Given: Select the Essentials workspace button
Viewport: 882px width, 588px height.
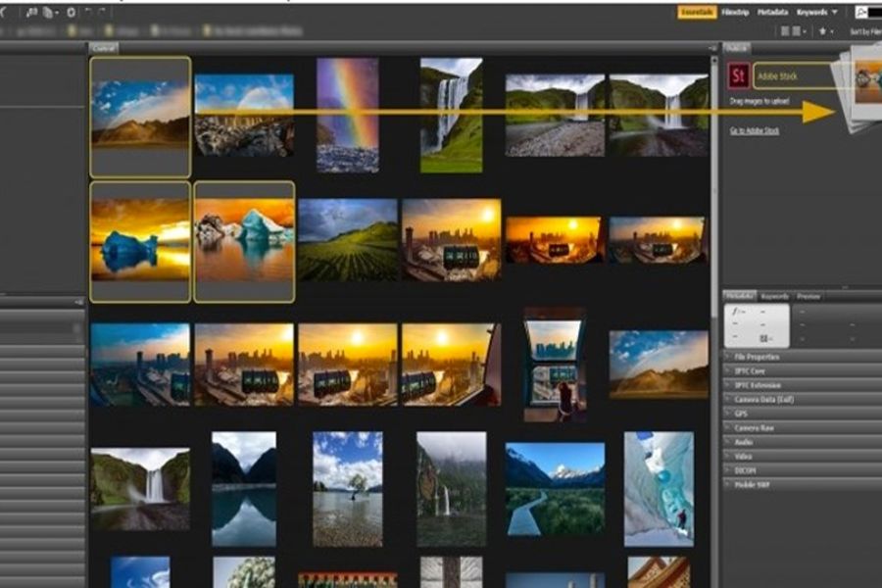Looking at the screenshot, I should click(x=697, y=13).
